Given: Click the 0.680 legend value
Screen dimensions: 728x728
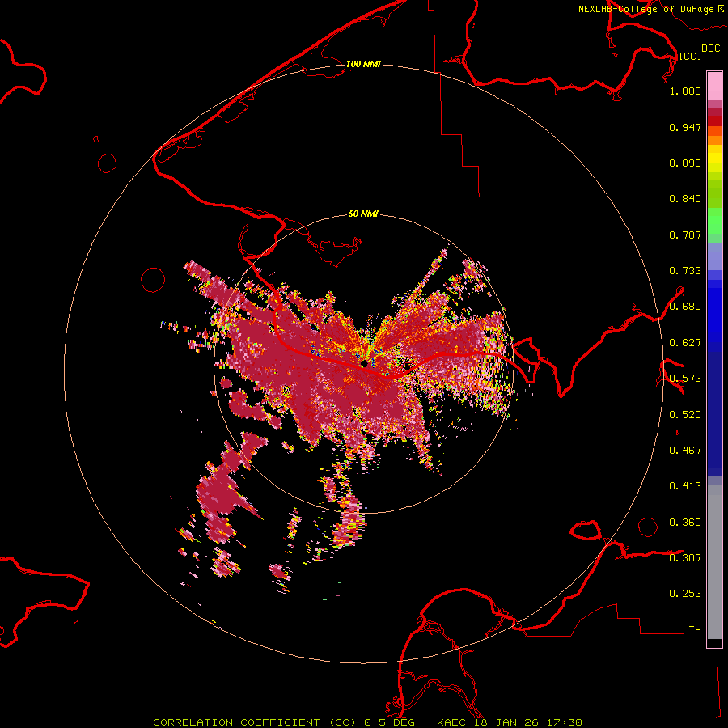Looking at the screenshot, I should [685, 307].
